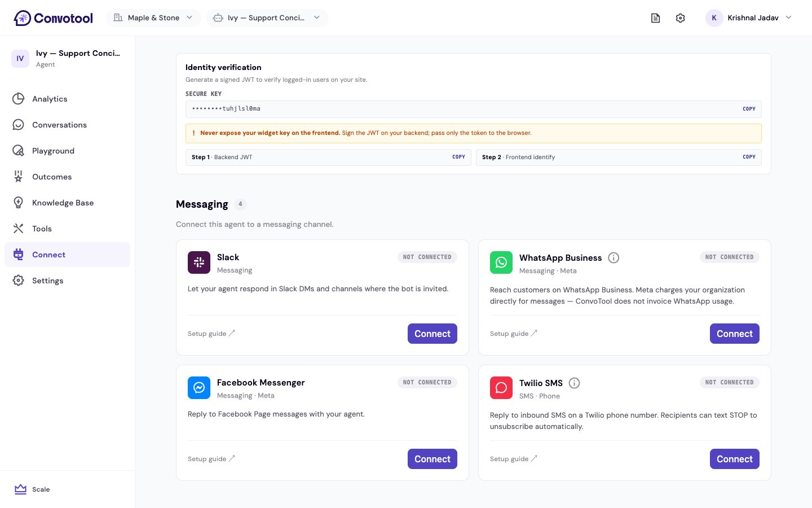
Task: Click the Knowledge Base lightbulb icon
Action: pos(19,203)
